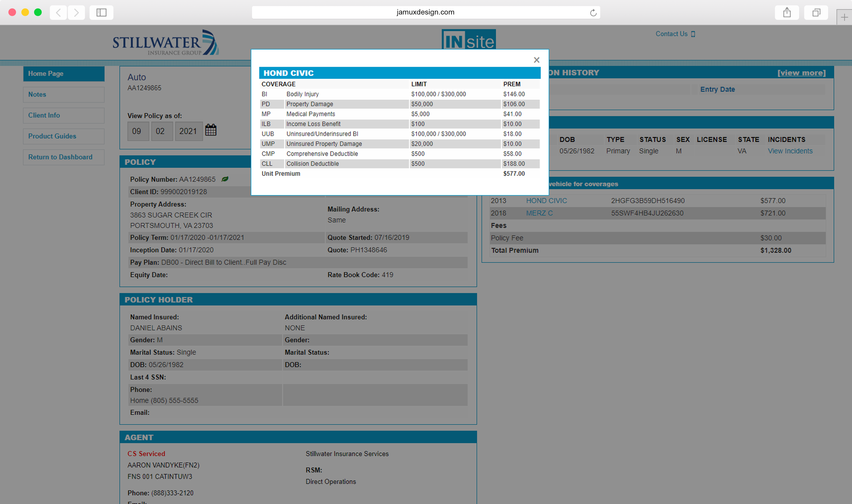
Task: Toggle the browser sidebar icon
Action: (101, 12)
